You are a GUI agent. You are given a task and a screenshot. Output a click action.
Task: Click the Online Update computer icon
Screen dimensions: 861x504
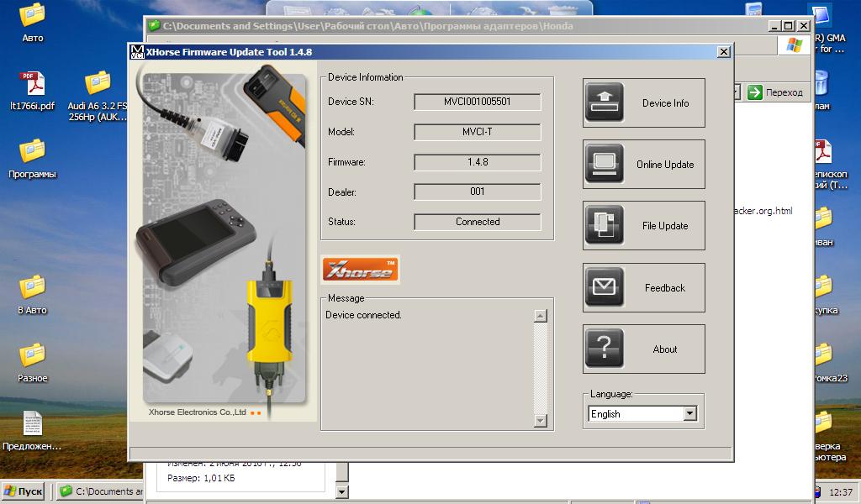tap(604, 164)
